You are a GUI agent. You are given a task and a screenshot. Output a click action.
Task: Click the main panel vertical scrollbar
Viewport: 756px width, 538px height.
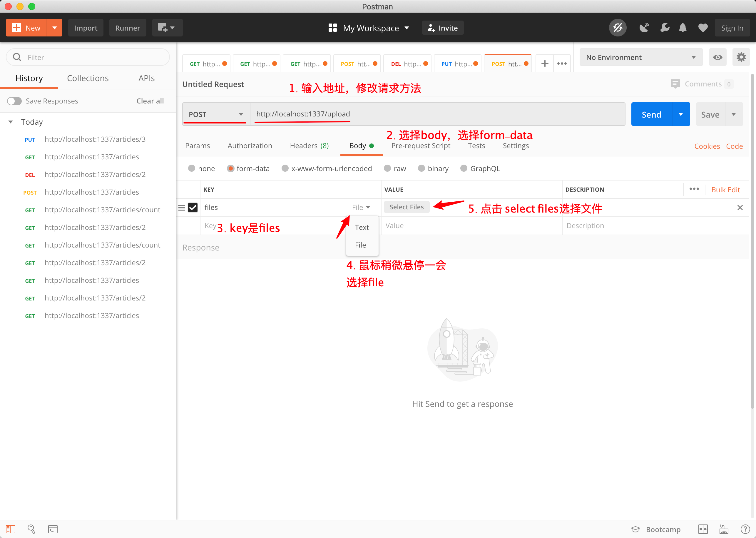(x=752, y=242)
